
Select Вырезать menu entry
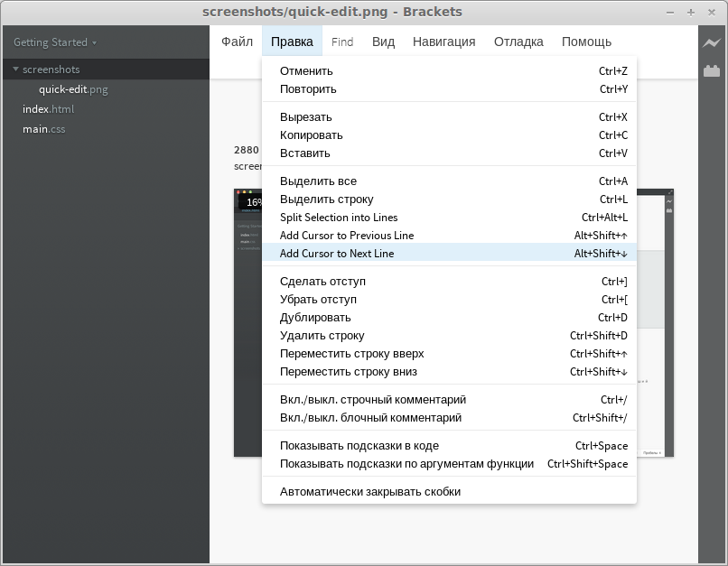click(x=449, y=117)
